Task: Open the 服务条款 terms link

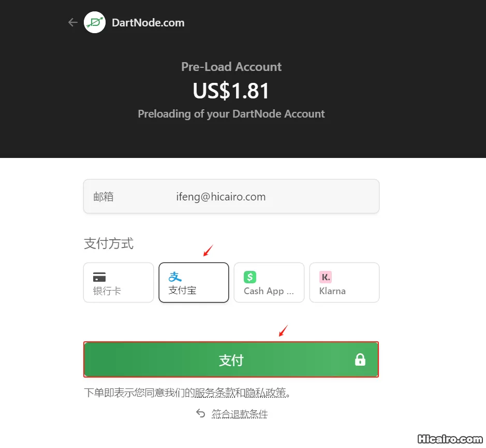Action: [215, 393]
